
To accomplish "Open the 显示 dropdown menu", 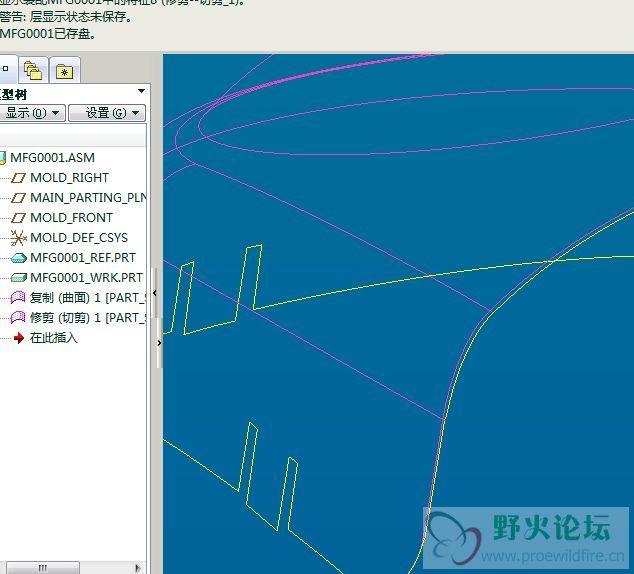I will 32,113.
